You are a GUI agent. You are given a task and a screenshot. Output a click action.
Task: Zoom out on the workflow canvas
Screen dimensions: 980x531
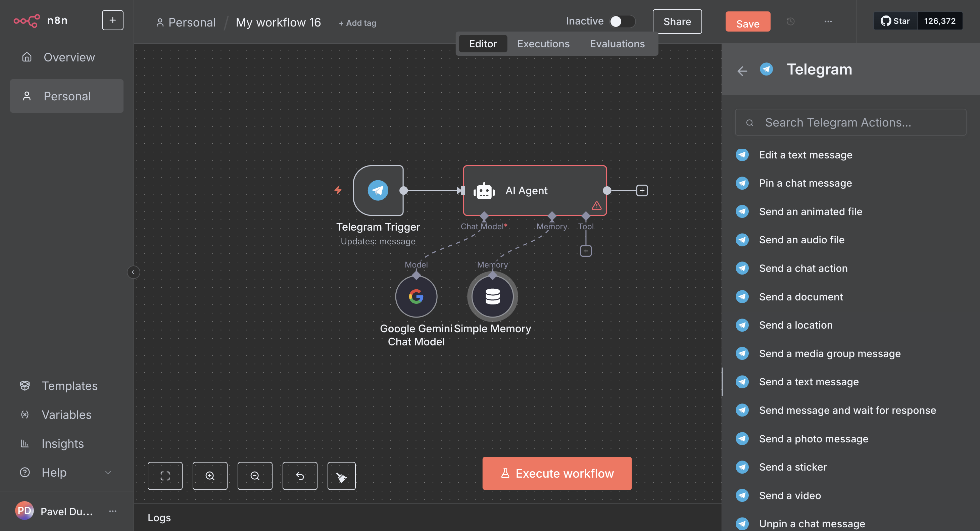254,476
